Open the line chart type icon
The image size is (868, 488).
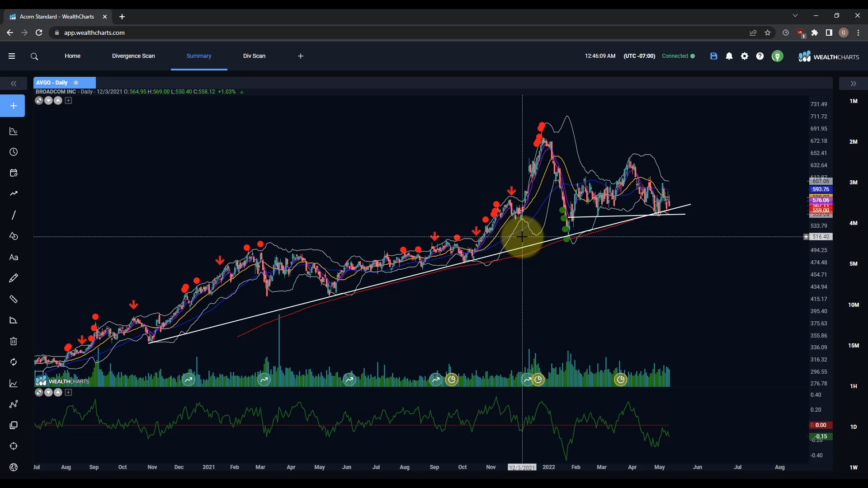[x=14, y=383]
